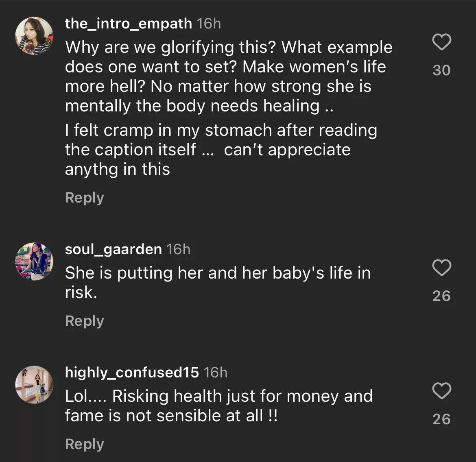Reply to the_intro_empath's comment

coord(85,198)
